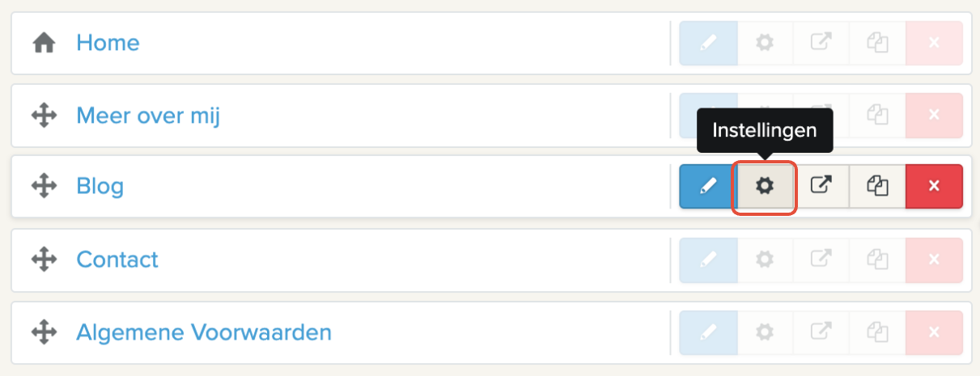The image size is (980, 376).
Task: Open the Algemene Voorwaarden link
Action: pos(204,332)
